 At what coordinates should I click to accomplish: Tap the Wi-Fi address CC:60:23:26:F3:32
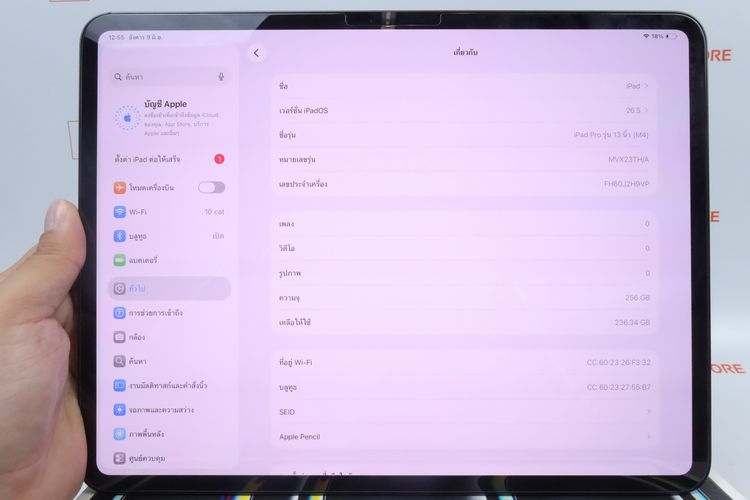tap(618, 362)
